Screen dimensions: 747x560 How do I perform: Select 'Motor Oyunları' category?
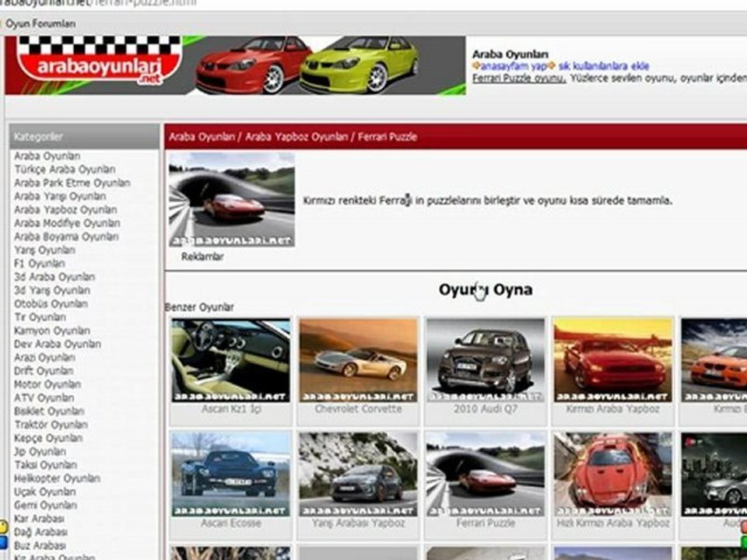click(47, 384)
